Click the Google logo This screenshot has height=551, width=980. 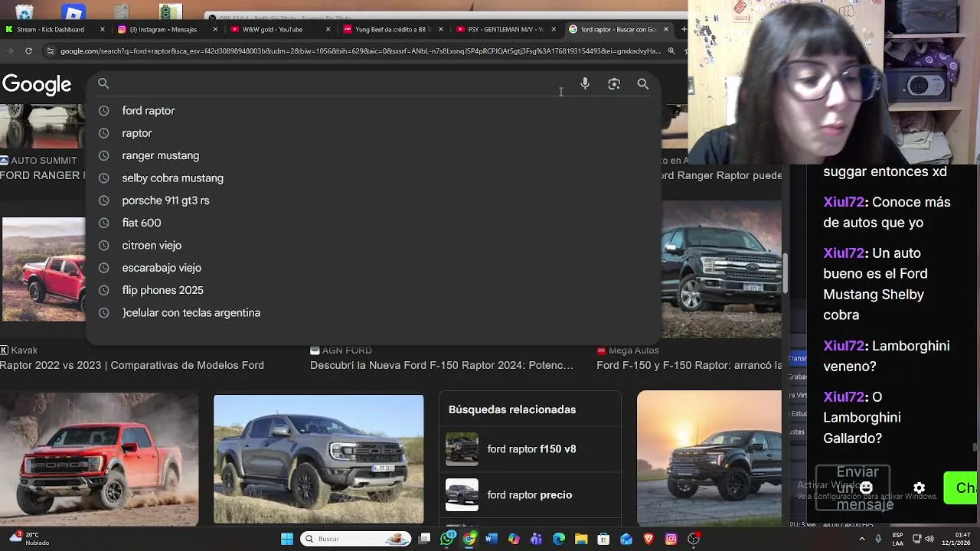[36, 84]
